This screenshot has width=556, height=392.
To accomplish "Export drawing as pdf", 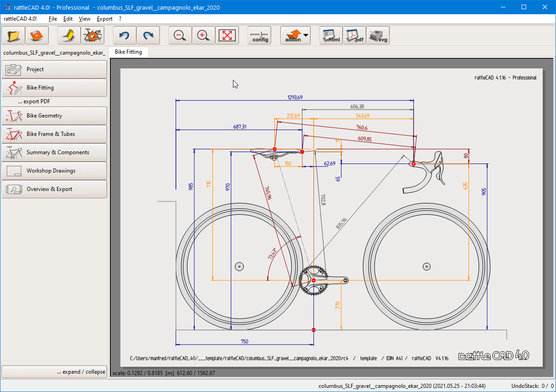I will 354,35.
